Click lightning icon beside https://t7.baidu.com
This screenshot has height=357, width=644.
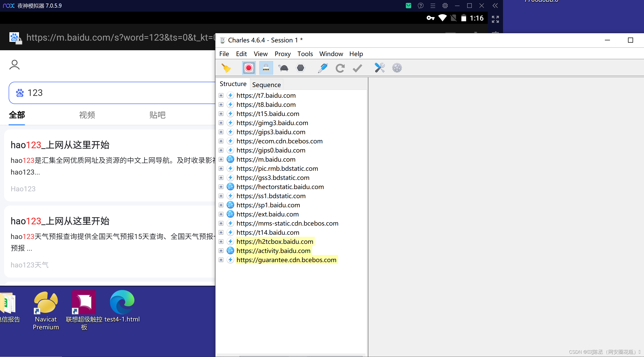point(230,95)
